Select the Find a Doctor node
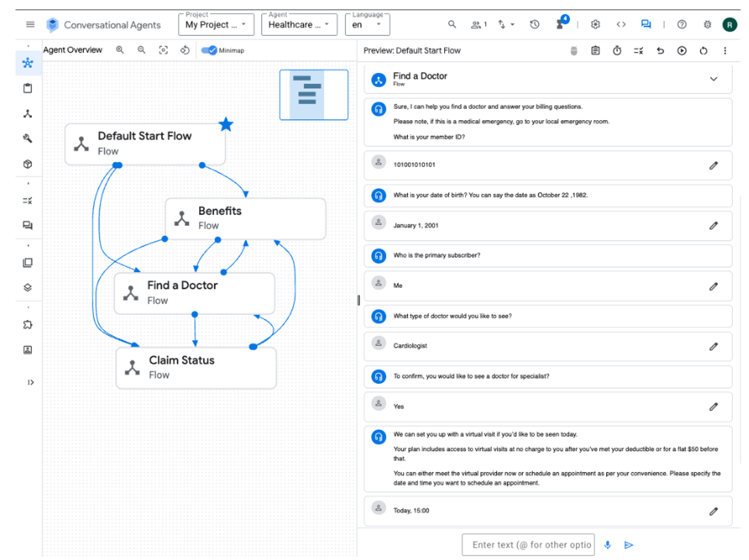Viewport: 749px width, 560px height. click(x=195, y=293)
